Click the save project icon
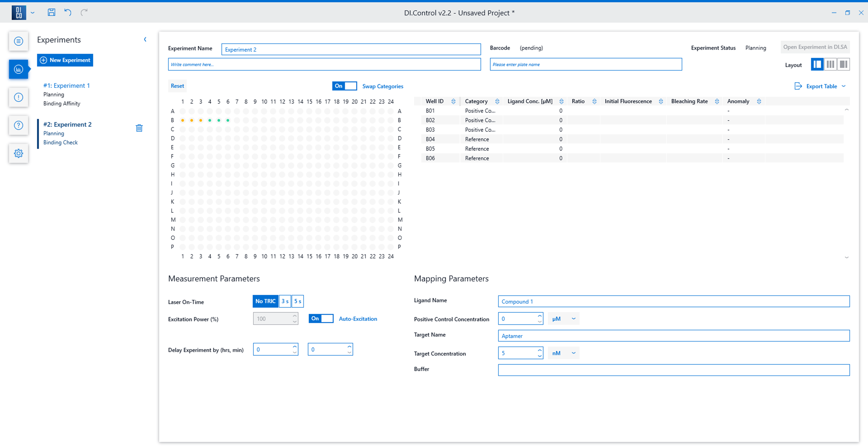 coord(51,12)
